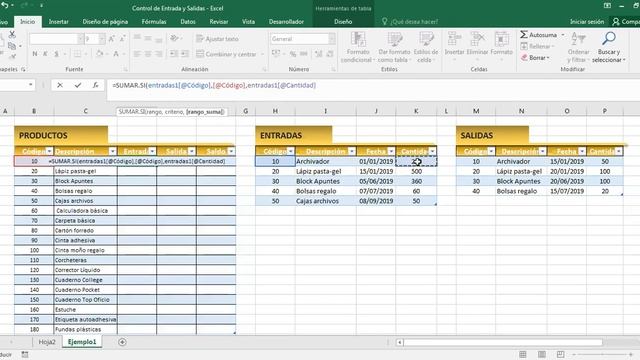The image size is (640, 360).
Task: Open the Diseño table tools tab
Action: pyautogui.click(x=343, y=22)
